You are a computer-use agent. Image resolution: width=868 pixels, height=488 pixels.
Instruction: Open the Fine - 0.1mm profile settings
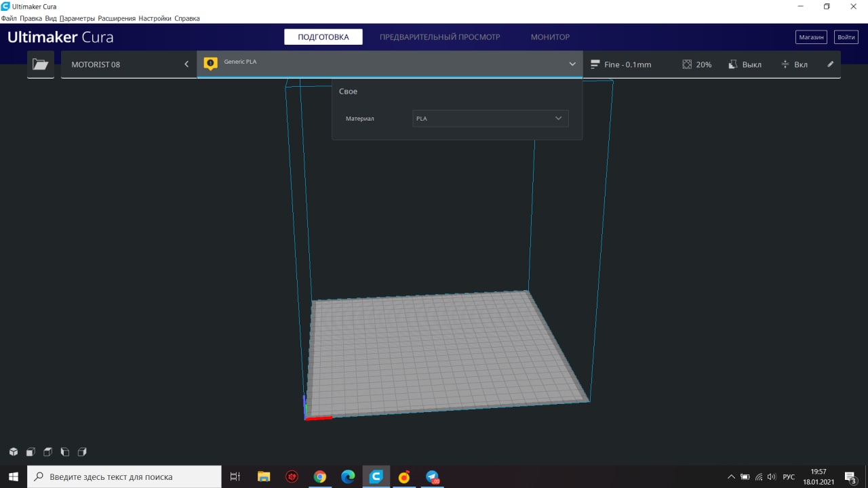pyautogui.click(x=628, y=64)
